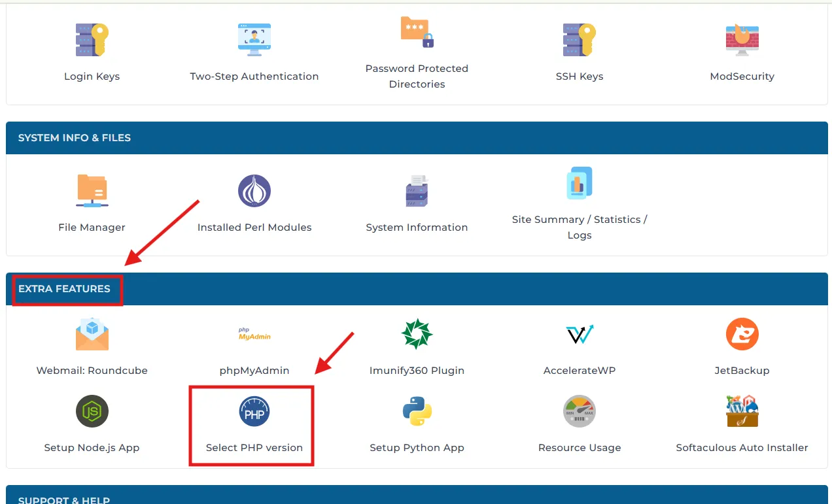View Installed Perl Modules

[254, 191]
